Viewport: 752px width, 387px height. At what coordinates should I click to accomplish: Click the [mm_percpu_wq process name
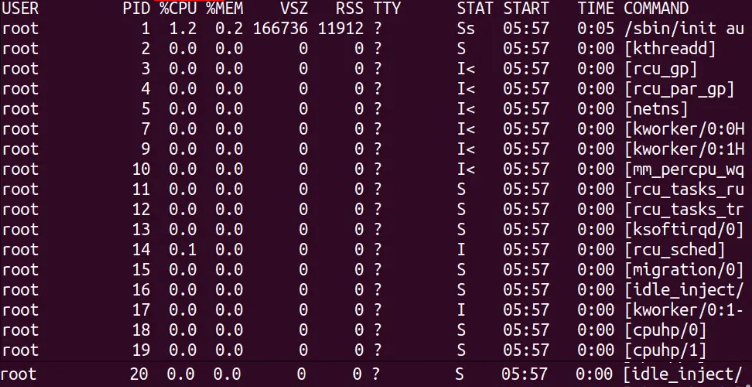pyautogui.click(x=684, y=170)
